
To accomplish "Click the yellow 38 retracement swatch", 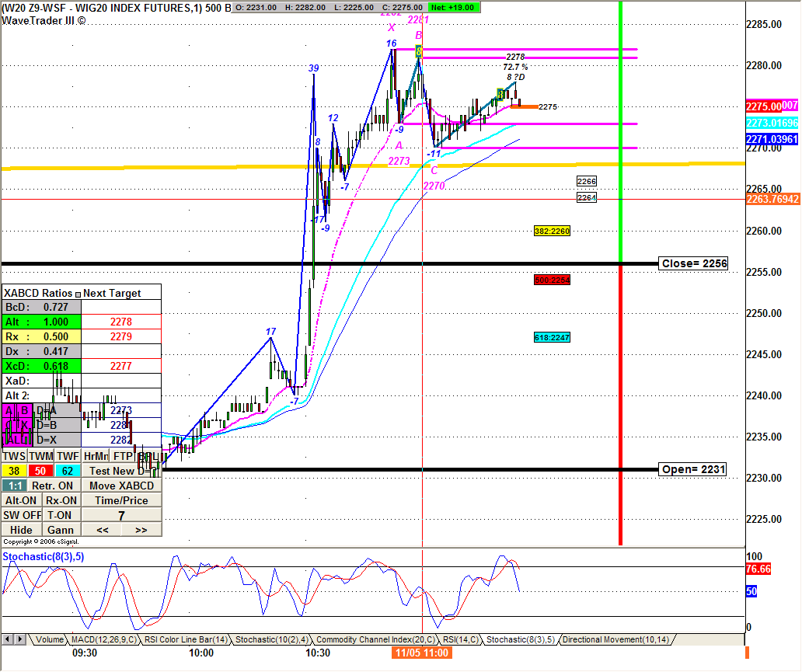I will 14,471.
